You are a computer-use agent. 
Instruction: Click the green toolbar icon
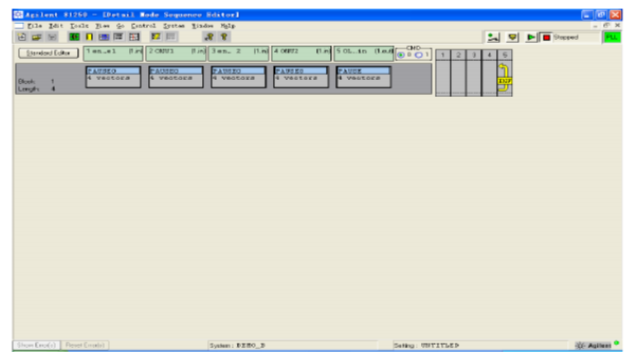click(x=74, y=37)
